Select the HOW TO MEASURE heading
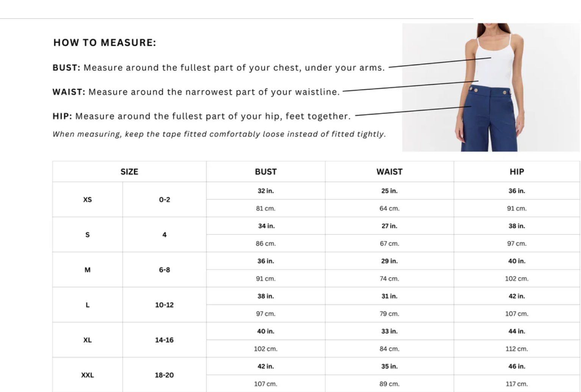This screenshot has height=392, width=581. coord(105,43)
